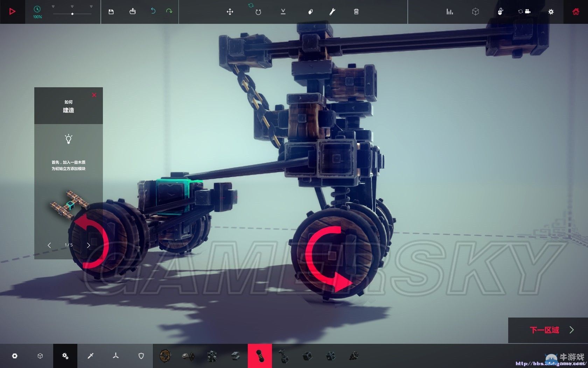Viewport: 588px width, 368px height.
Task: Toggle the bounding box cube display
Action: point(475,12)
